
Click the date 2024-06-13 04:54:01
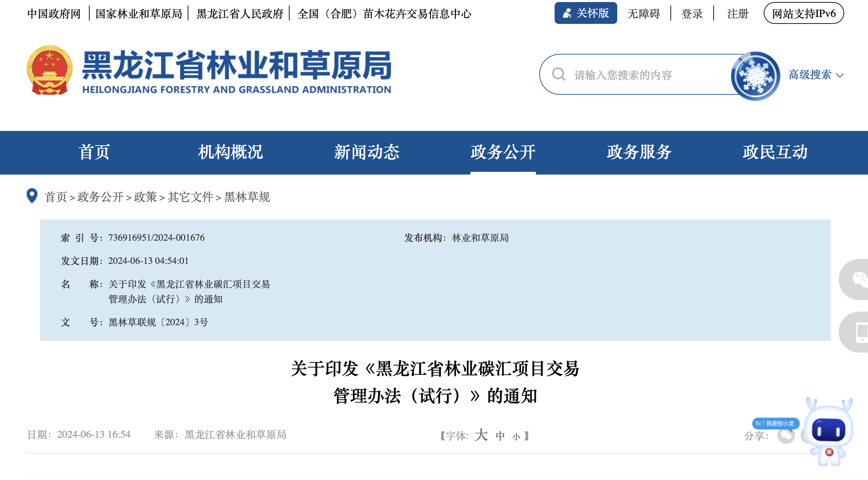[x=148, y=261]
